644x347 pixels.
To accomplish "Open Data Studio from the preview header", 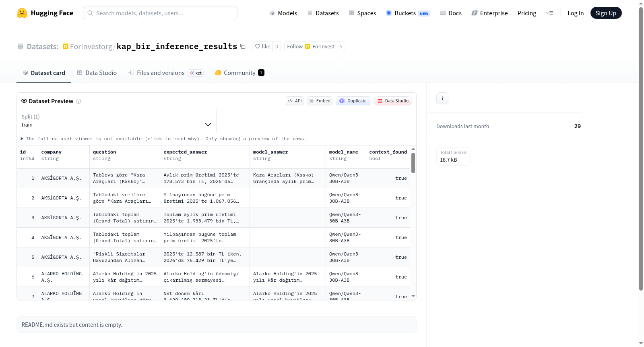I will [x=392, y=101].
